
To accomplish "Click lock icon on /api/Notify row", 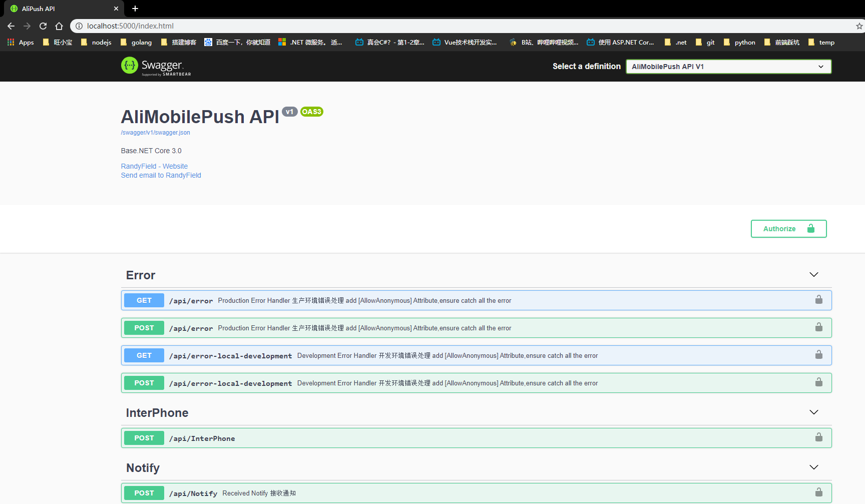I will (x=819, y=492).
